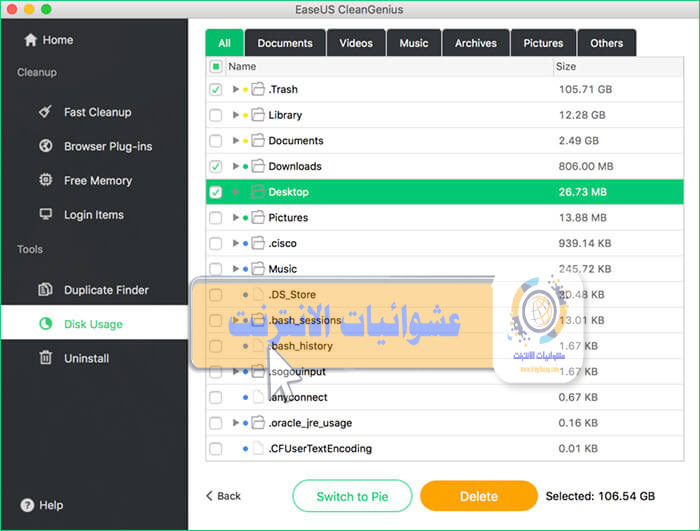Check the .oracle_jre_usage checkbox

coord(216,423)
